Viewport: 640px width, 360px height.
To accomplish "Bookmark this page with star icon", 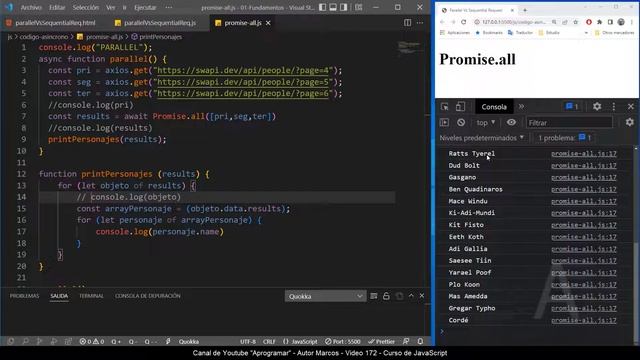I will coord(576,22).
